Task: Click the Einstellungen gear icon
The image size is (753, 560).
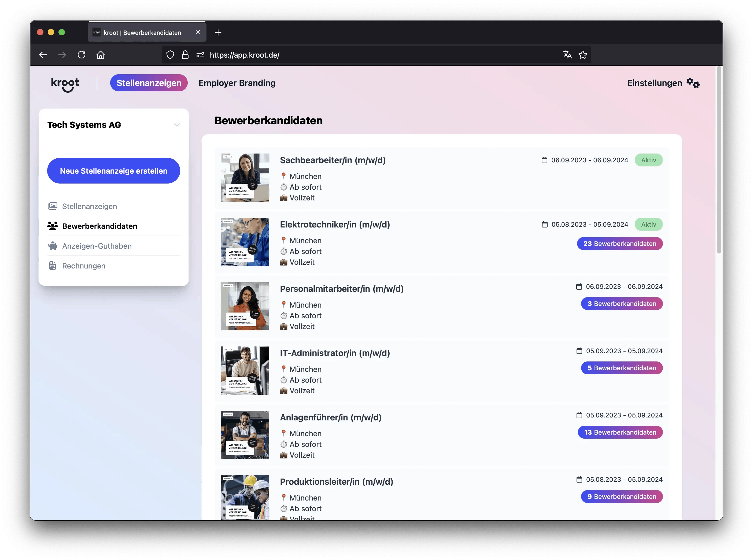Action: (693, 83)
